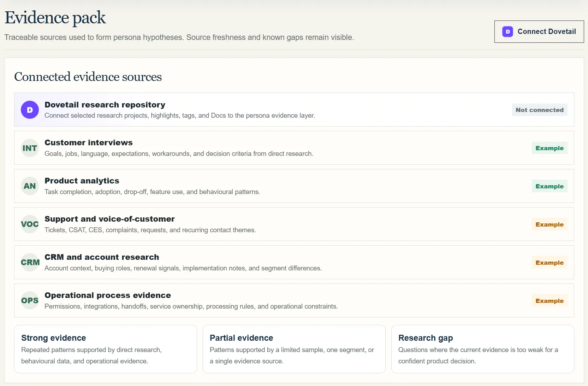Viewport: 588px width, 386px height.
Task: Click the AN icon for Product analytics
Action: [x=30, y=186]
